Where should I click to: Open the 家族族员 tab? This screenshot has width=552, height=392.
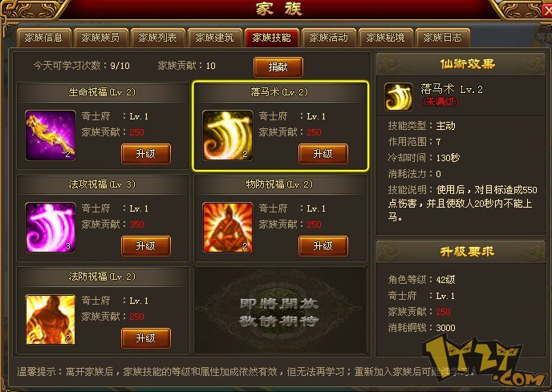pyautogui.click(x=100, y=38)
